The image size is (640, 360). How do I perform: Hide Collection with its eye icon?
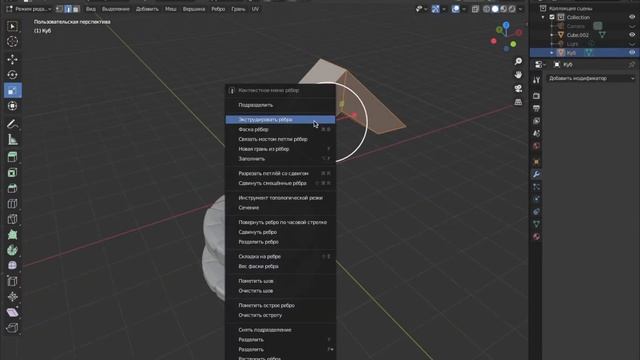[x=632, y=17]
